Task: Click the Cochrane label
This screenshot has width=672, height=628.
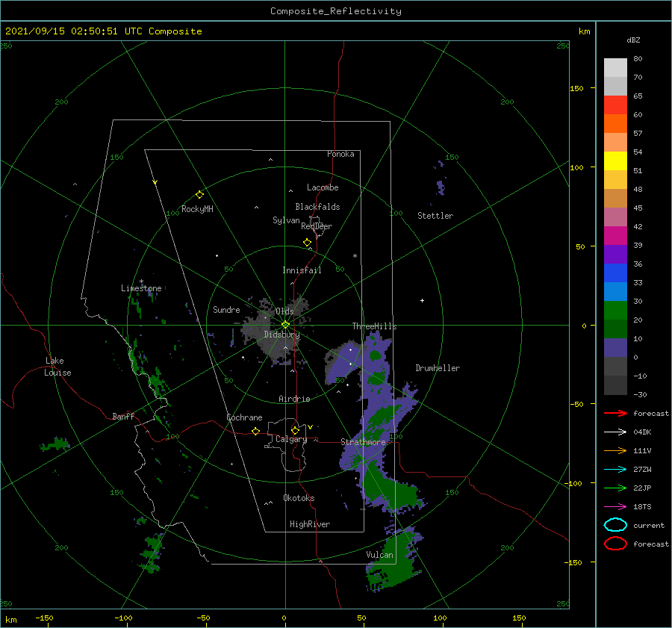Action: coord(244,417)
